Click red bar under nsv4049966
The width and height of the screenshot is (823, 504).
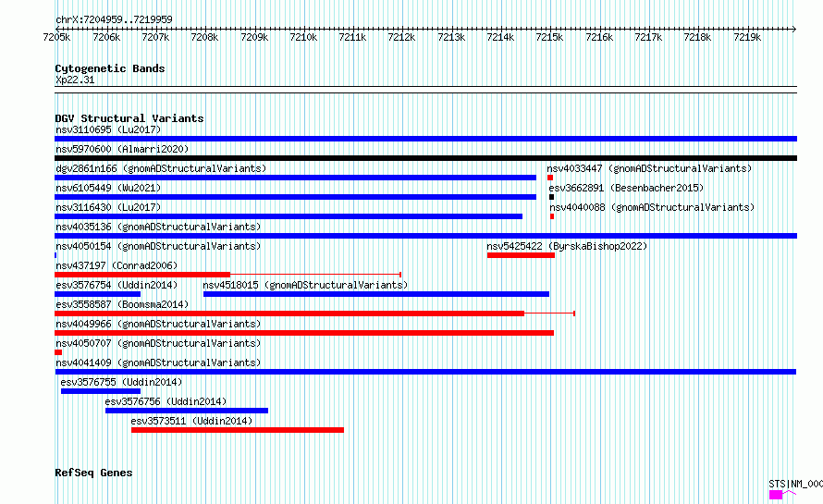pos(304,333)
